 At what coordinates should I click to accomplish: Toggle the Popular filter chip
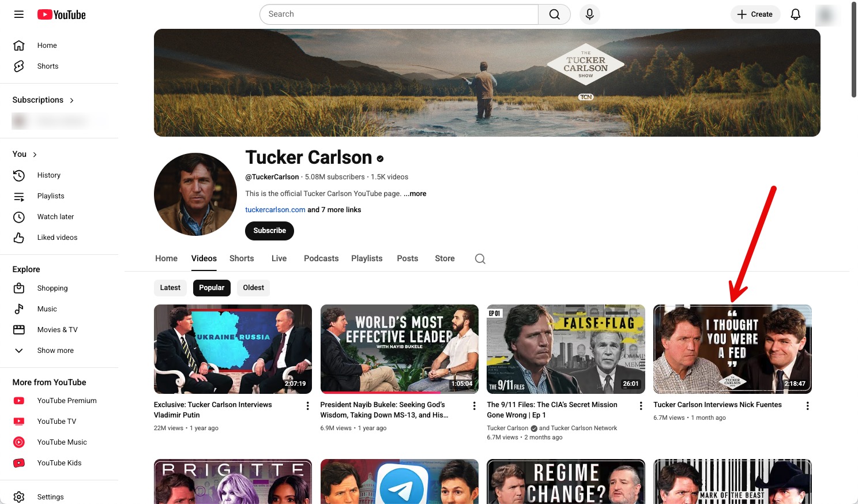212,287
